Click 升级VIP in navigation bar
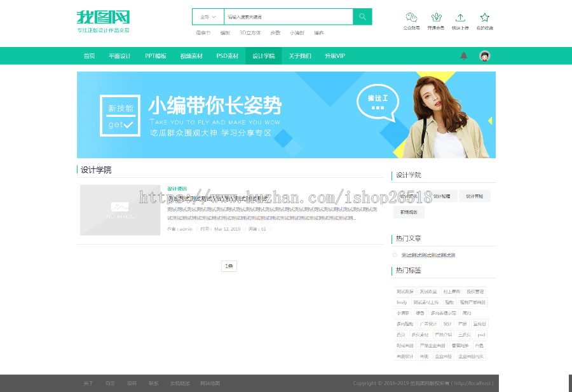Screen dimensions: 572x392 [335, 56]
